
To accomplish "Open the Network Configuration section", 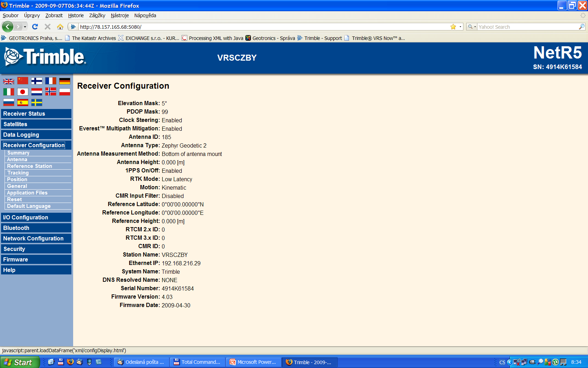I will point(36,238).
